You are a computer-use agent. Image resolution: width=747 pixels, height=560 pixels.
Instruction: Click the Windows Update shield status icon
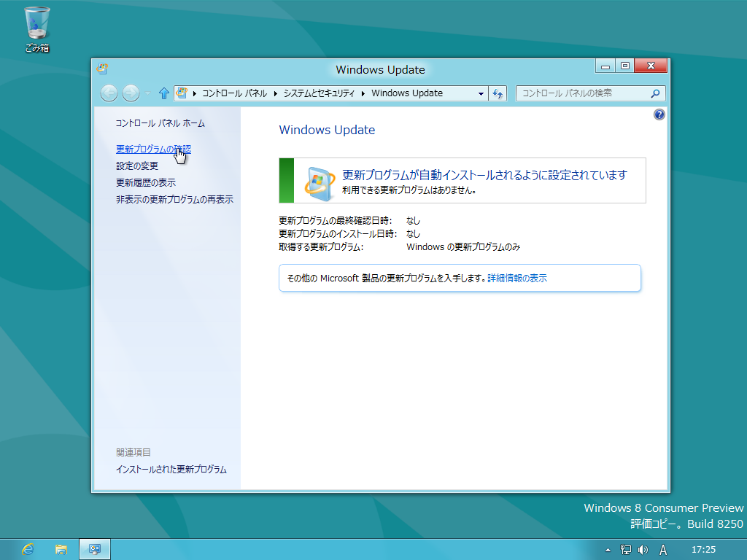[x=320, y=183]
